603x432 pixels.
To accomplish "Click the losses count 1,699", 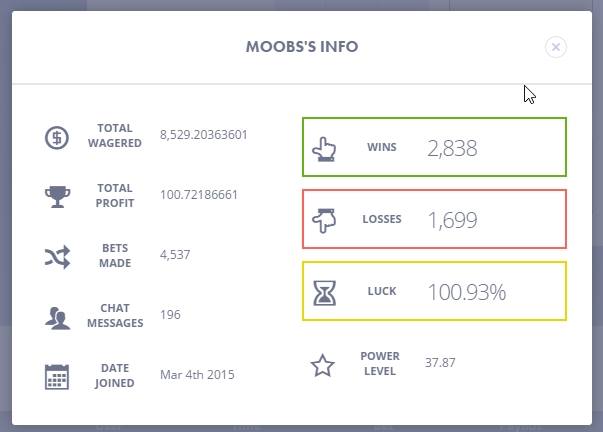I will (452, 220).
